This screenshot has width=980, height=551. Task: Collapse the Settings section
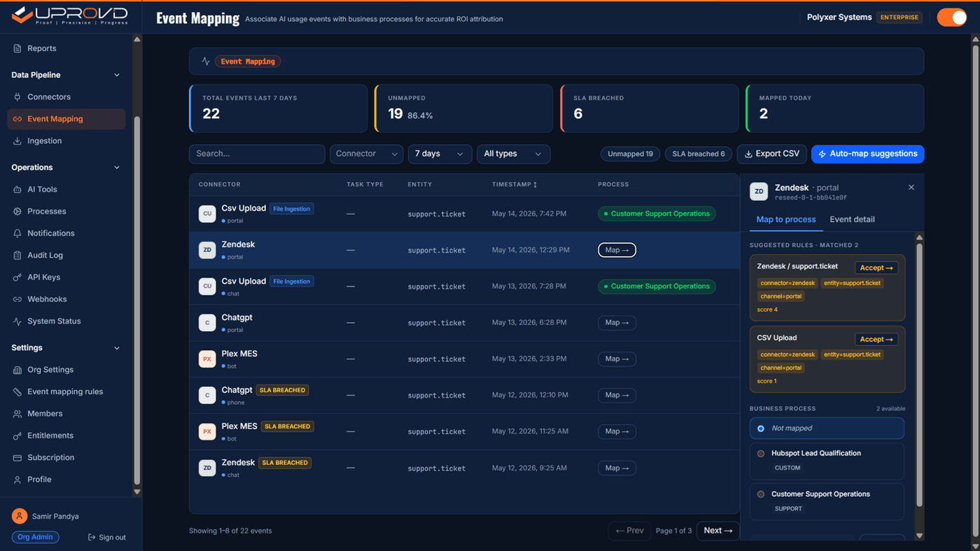coord(117,348)
